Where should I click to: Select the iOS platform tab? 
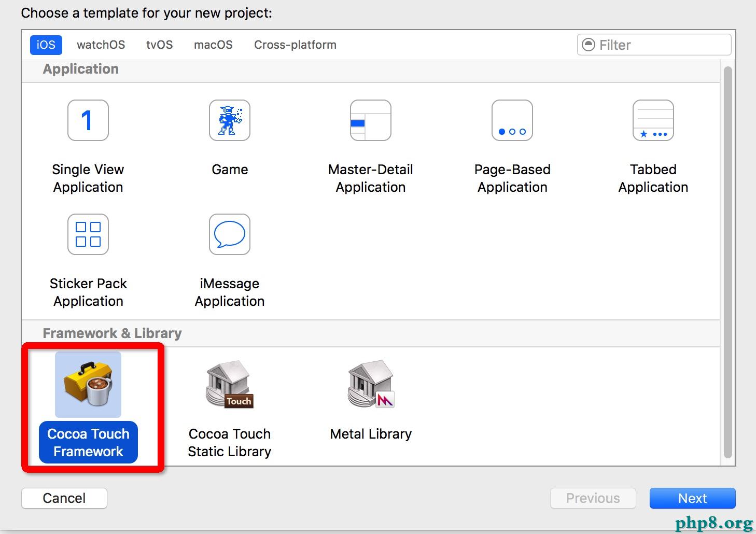[46, 45]
